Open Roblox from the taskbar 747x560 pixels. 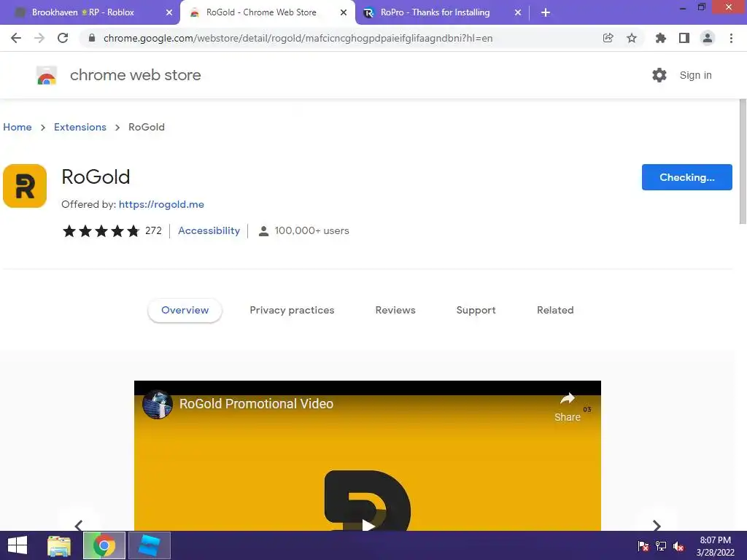point(150,545)
